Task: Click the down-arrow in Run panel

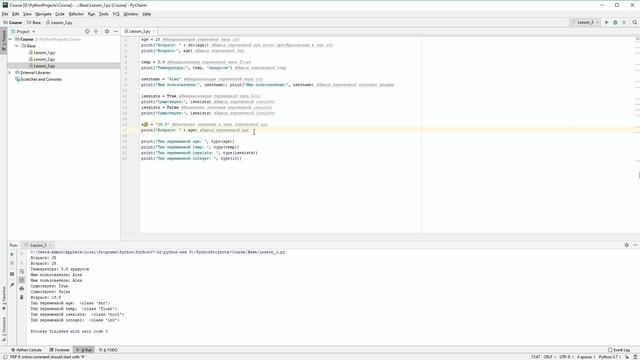Action: tap(22, 263)
